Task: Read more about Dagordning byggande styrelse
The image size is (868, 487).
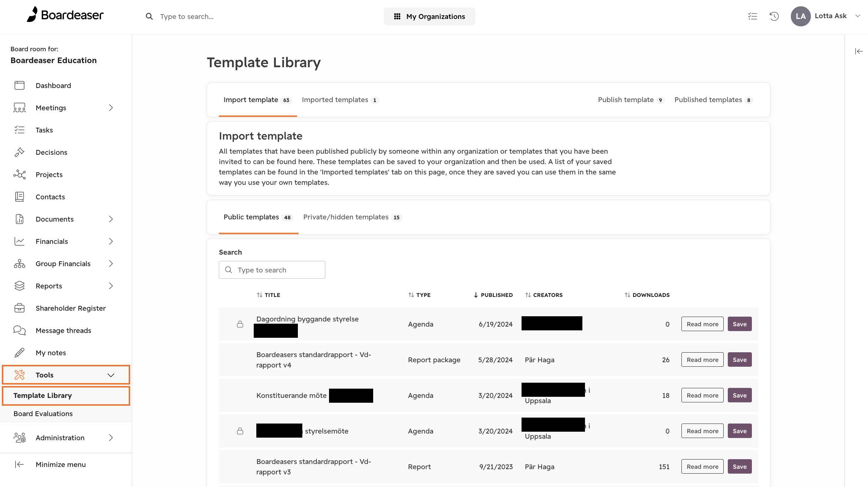Action: (x=702, y=324)
